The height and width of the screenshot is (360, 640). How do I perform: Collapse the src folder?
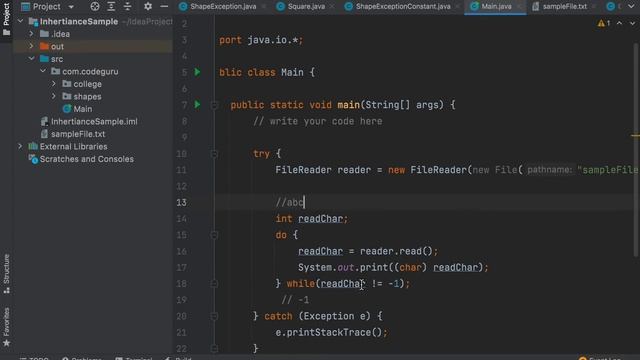[31, 59]
